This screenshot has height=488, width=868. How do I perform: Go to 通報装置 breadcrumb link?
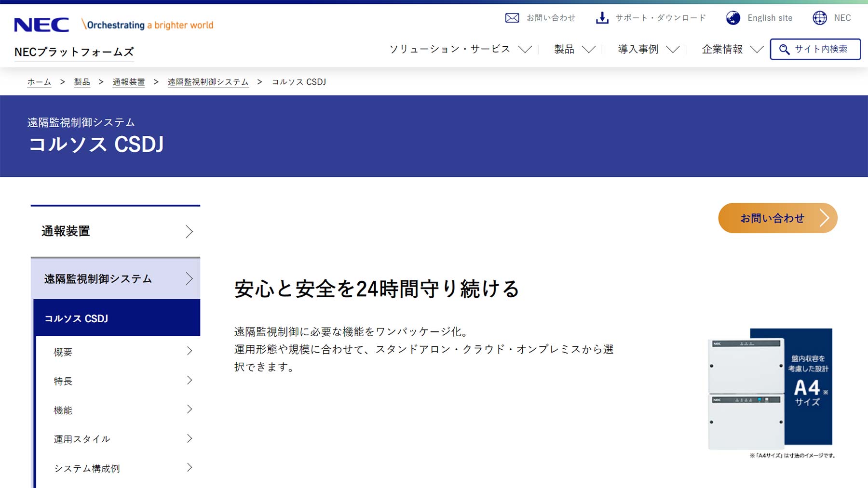(129, 82)
